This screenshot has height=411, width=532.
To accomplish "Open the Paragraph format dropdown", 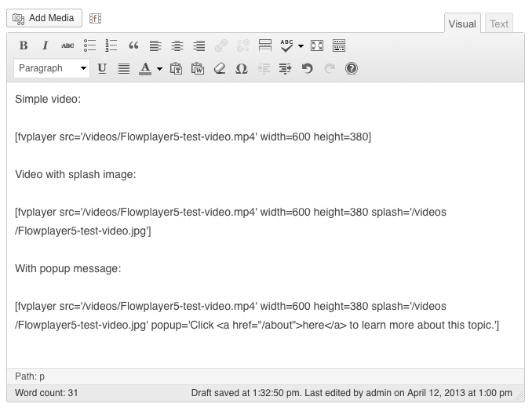I will tap(52, 68).
